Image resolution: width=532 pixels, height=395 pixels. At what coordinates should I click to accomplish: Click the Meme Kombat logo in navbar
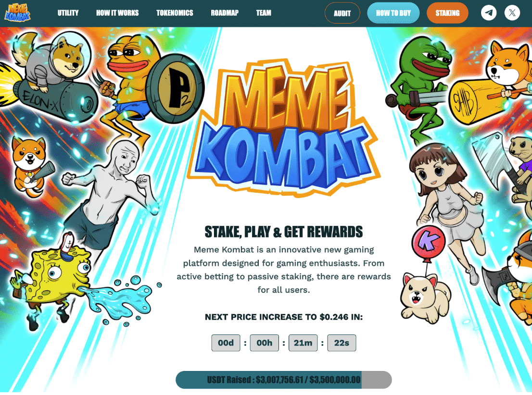click(x=17, y=12)
